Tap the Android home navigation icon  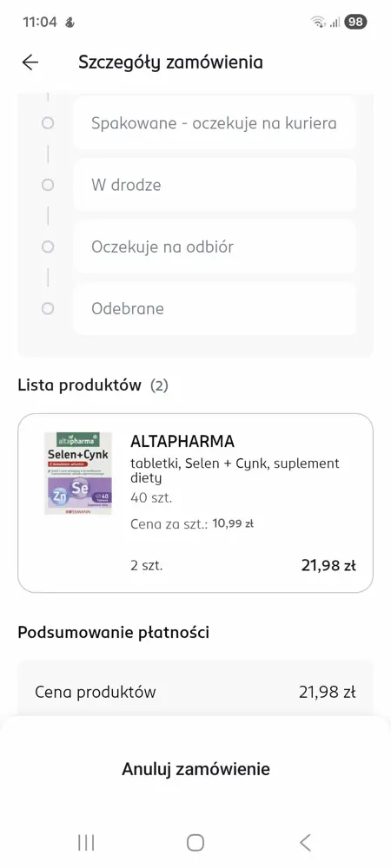[x=195, y=843]
